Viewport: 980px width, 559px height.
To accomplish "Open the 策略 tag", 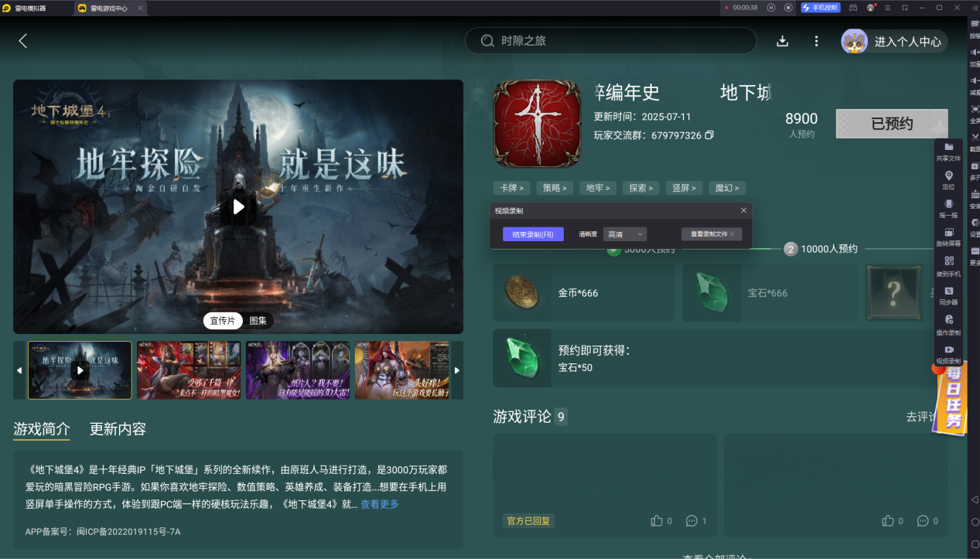I will pos(555,188).
